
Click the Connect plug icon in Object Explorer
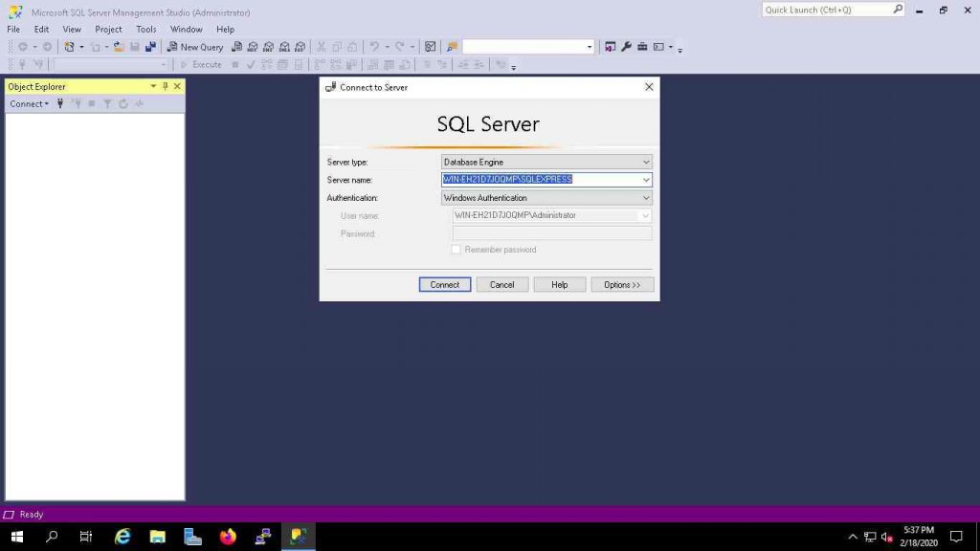coord(59,105)
